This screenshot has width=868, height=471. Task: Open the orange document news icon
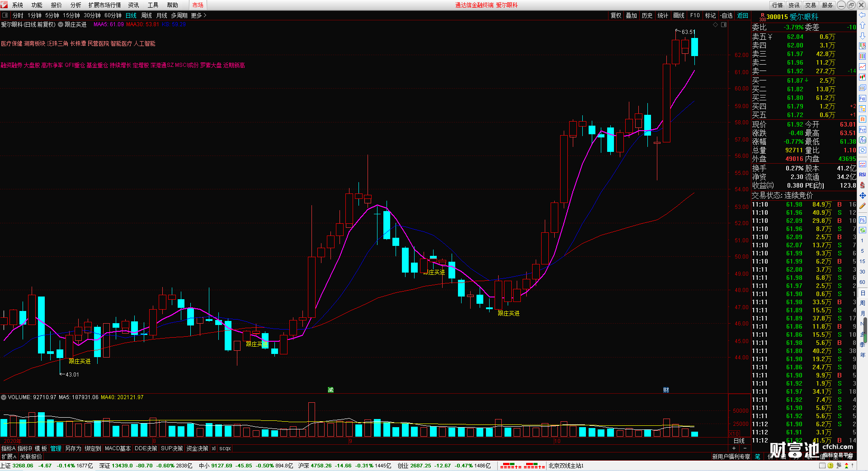[863, 119]
